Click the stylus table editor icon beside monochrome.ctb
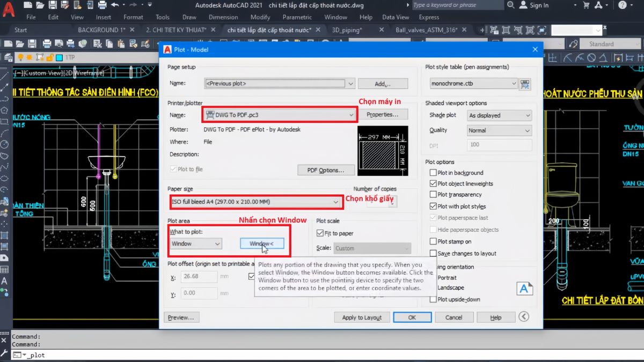 (525, 84)
